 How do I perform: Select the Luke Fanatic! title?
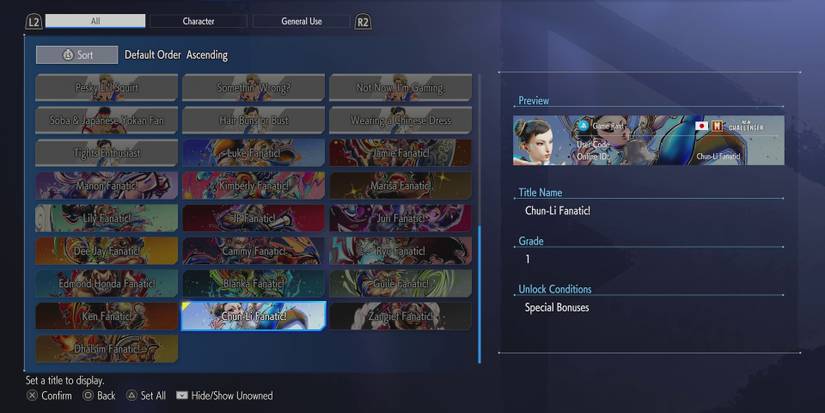254,153
